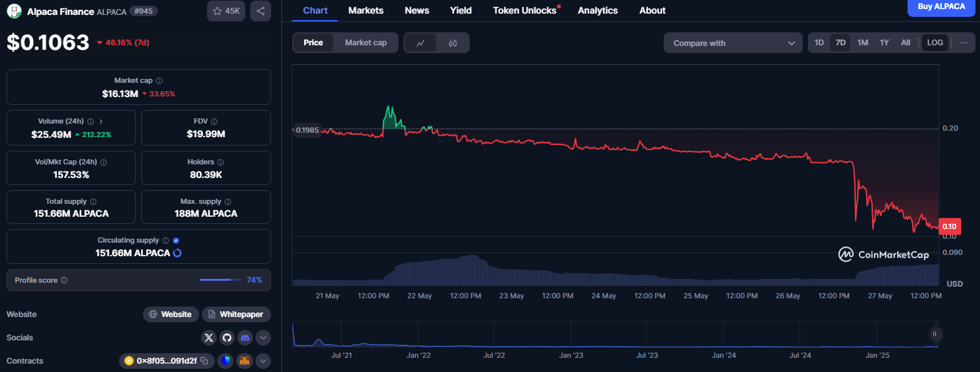The width and height of the screenshot is (980, 372).
Task: Select candlestick chart type
Action: point(453,43)
